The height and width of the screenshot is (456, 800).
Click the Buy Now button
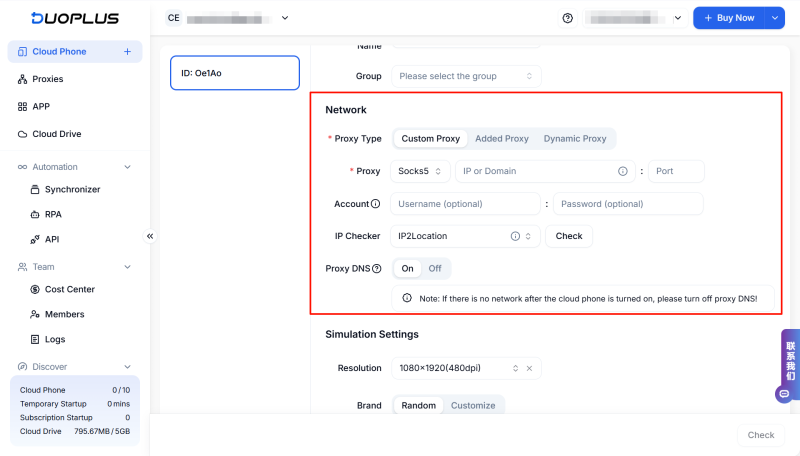[729, 18]
